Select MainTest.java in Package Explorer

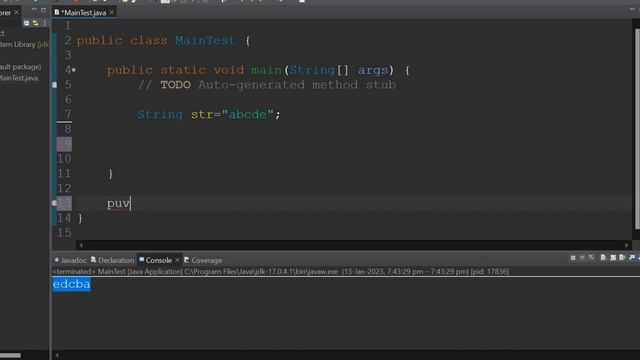(x=19, y=78)
